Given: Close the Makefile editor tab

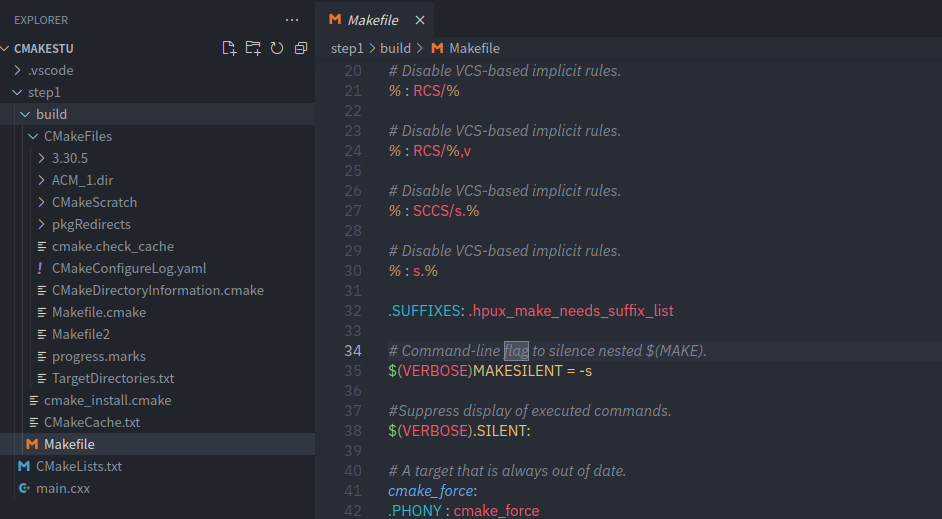Looking at the screenshot, I should point(420,20).
